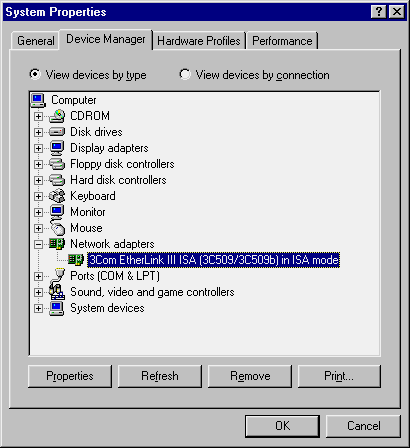Expand the CDROM category
Image resolution: width=410 pixels, height=448 pixels.
tap(38, 116)
